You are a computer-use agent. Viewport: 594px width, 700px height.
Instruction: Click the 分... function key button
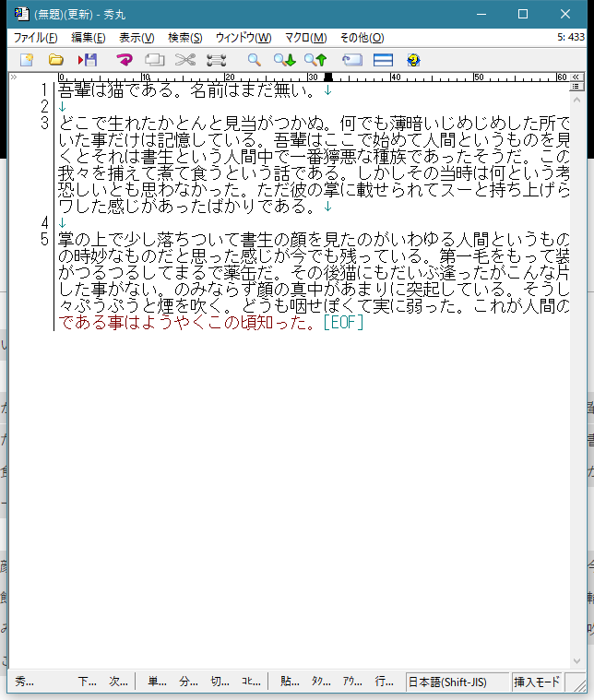point(188,682)
